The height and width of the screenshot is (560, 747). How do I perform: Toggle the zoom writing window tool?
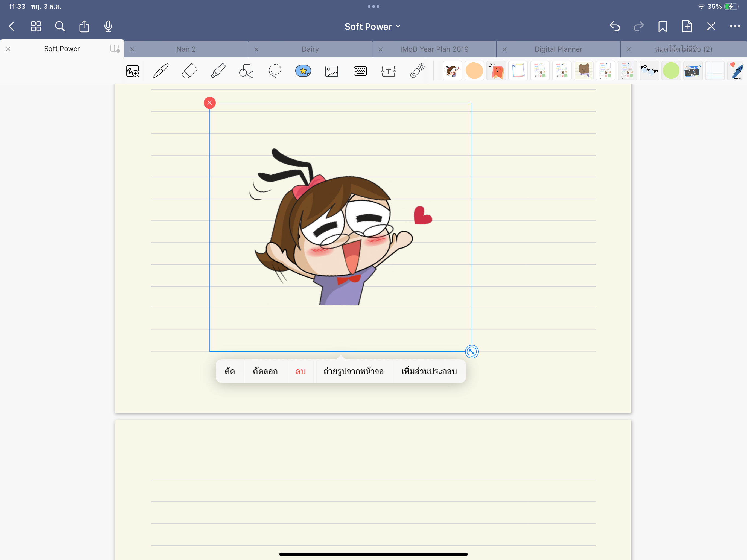[x=132, y=71]
